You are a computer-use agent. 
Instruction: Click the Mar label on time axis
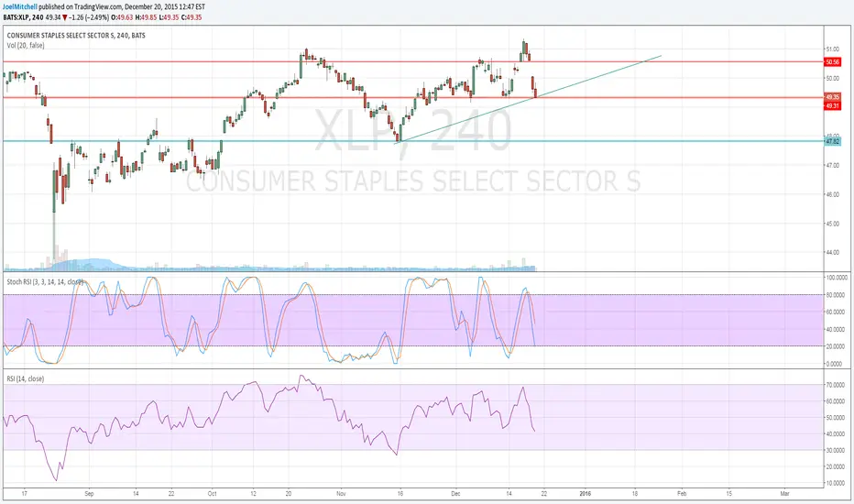pos(784,494)
